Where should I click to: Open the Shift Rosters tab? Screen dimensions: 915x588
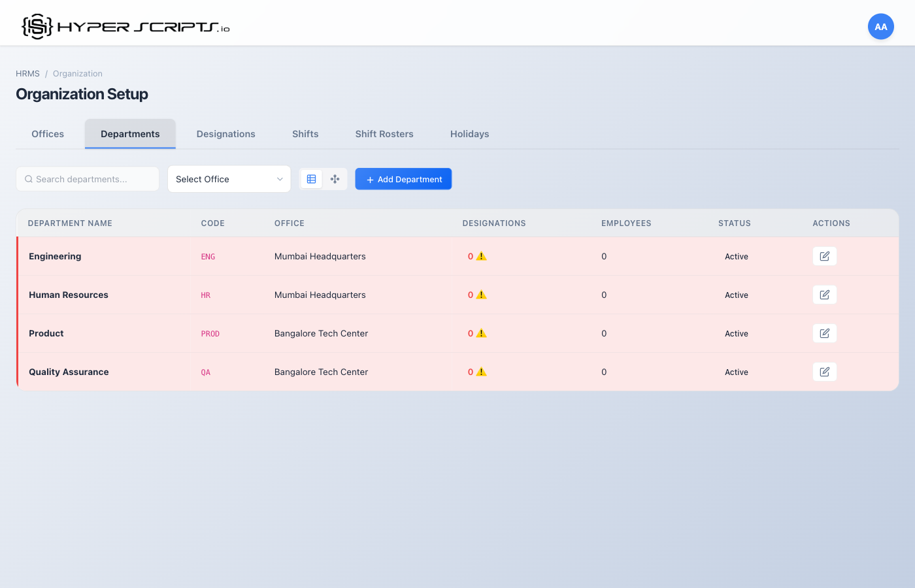coord(384,133)
